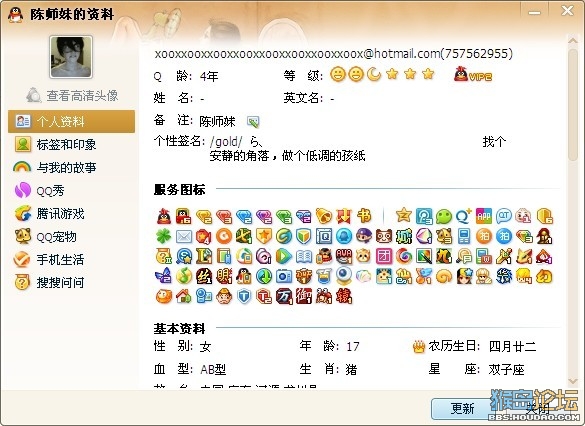Click the 城 service icon

pos(404,236)
